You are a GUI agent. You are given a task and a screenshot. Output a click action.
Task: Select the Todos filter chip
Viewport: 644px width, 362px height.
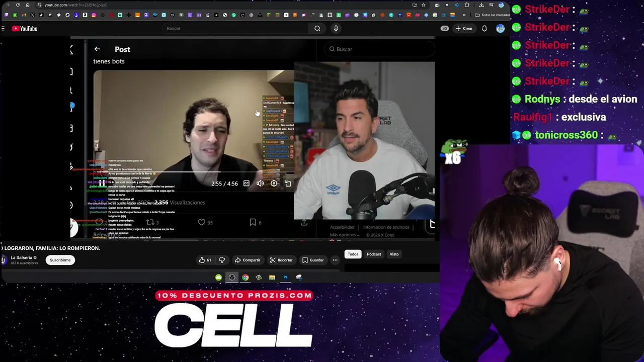[353, 254]
